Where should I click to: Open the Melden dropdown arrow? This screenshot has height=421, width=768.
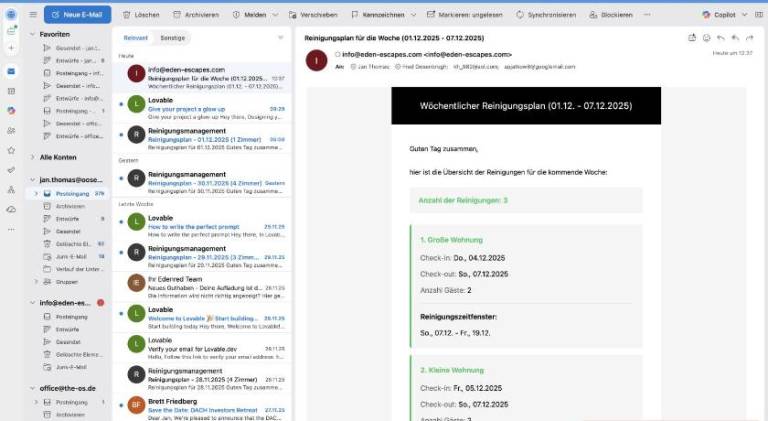[275, 15]
